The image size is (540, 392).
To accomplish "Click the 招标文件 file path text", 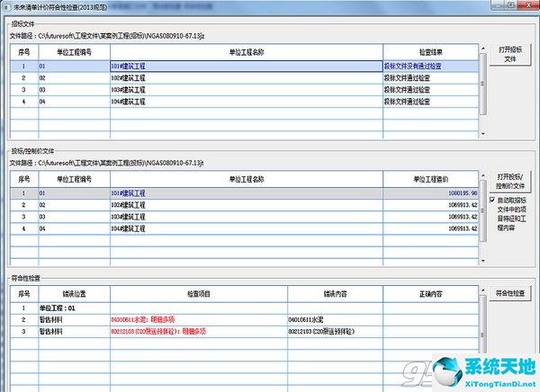I will tap(107, 36).
